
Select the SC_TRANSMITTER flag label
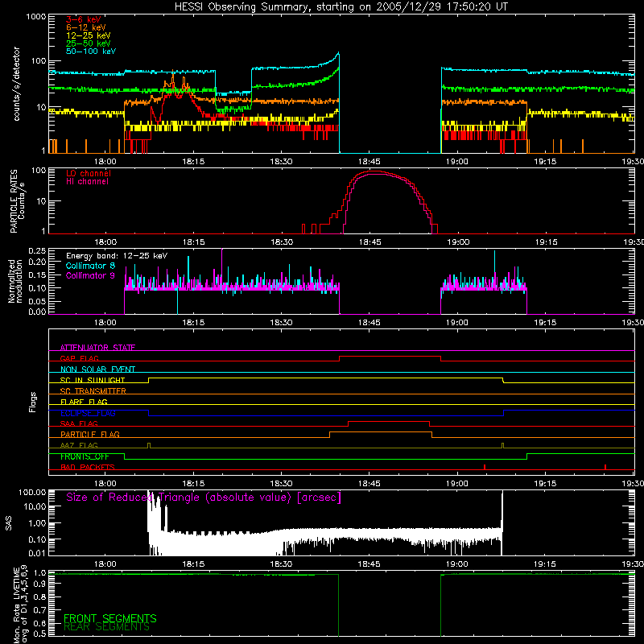(x=93, y=390)
